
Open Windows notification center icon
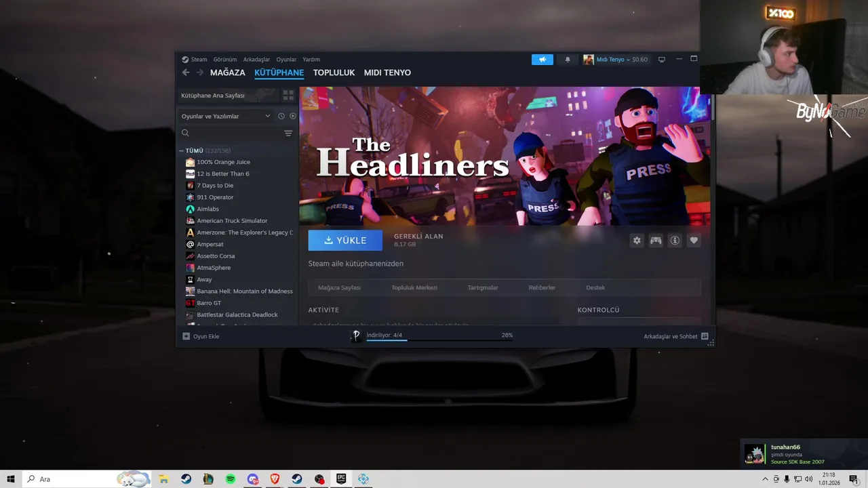click(x=853, y=479)
